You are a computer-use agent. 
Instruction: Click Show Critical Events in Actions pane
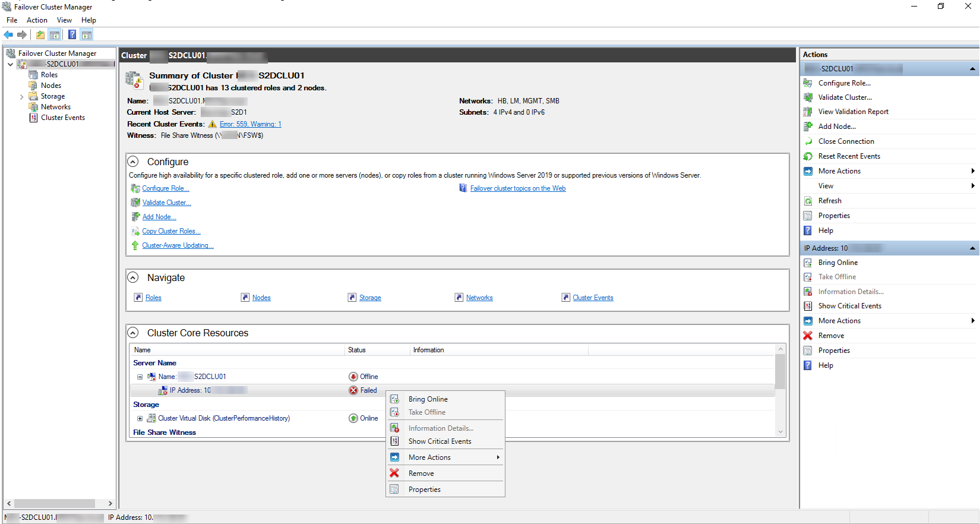849,306
